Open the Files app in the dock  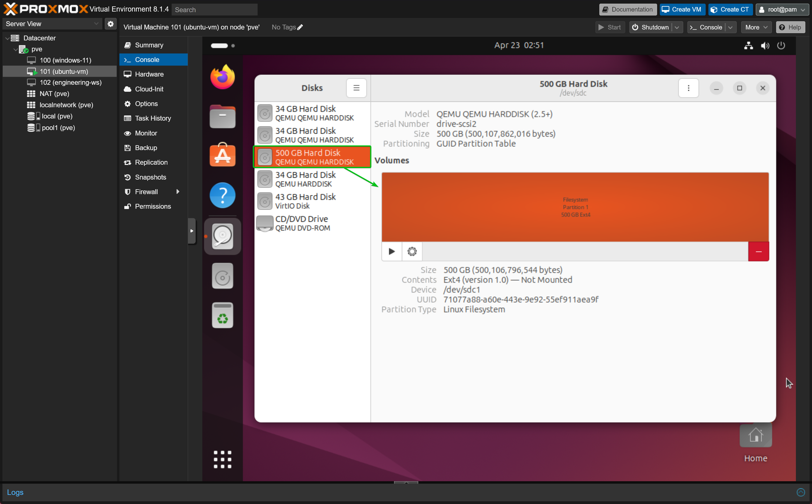[x=222, y=116]
